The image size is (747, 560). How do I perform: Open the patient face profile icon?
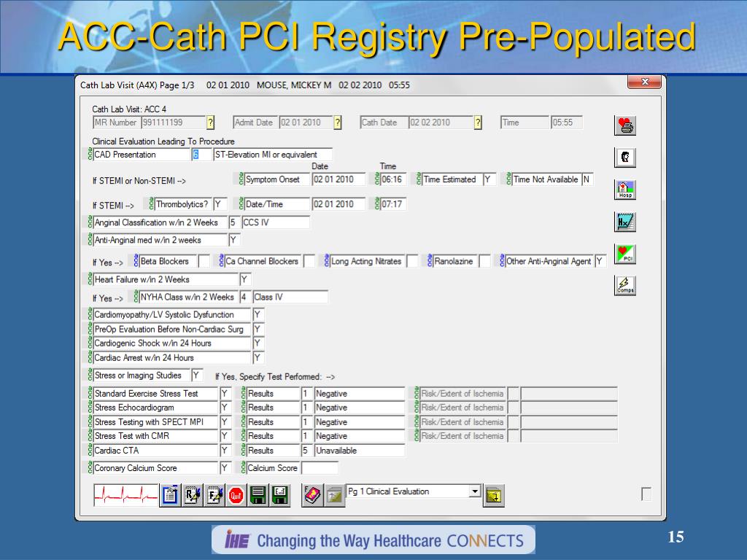click(625, 157)
